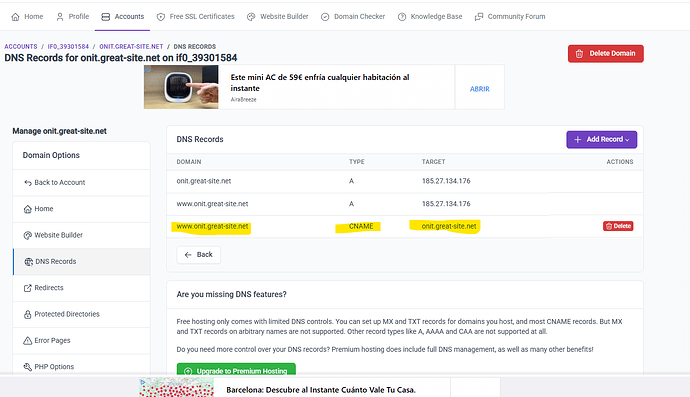Viewport: 690px width, 397px height.
Task: Click the Home icon in top navigation
Action: 15,17
